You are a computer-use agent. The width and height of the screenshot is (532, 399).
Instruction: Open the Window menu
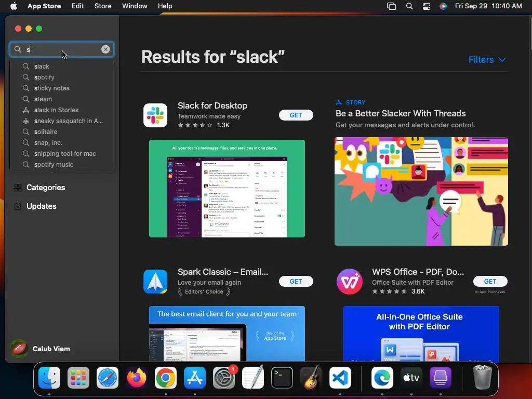tap(135, 6)
